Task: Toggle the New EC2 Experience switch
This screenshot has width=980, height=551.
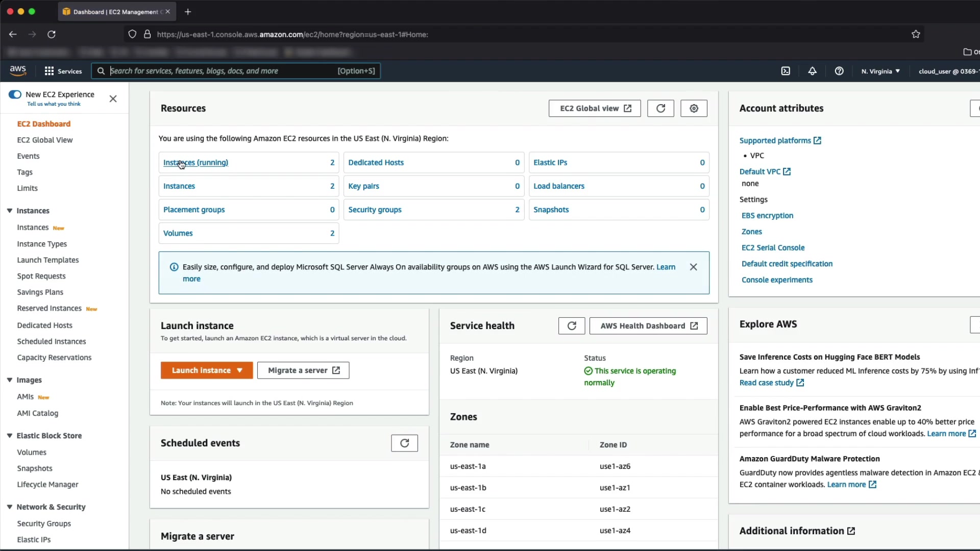Action: tap(15, 94)
